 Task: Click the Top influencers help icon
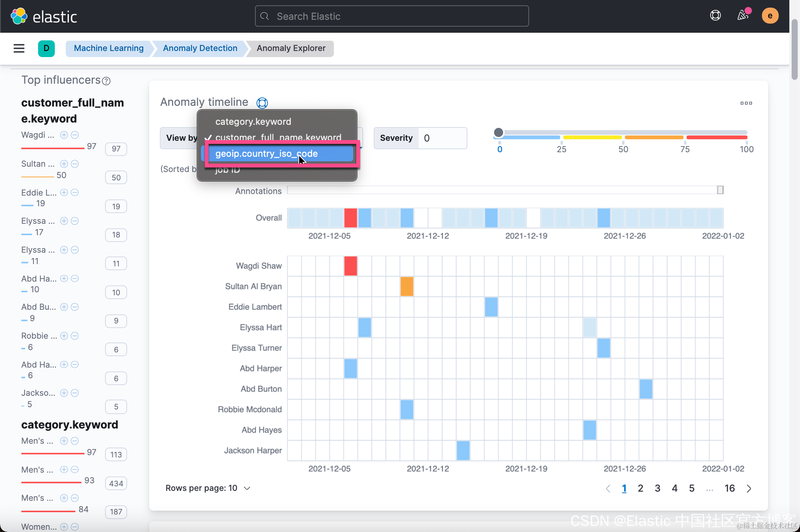click(107, 81)
